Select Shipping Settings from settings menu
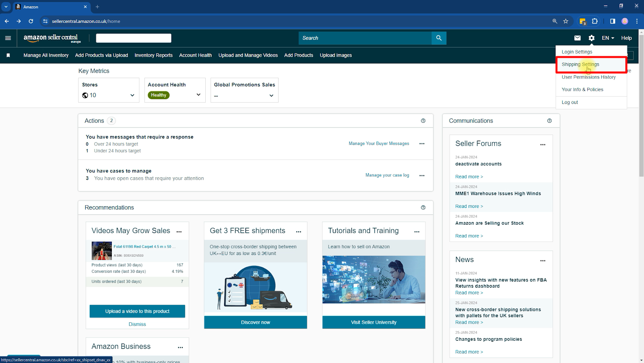Image resolution: width=644 pixels, height=363 pixels. [580, 64]
